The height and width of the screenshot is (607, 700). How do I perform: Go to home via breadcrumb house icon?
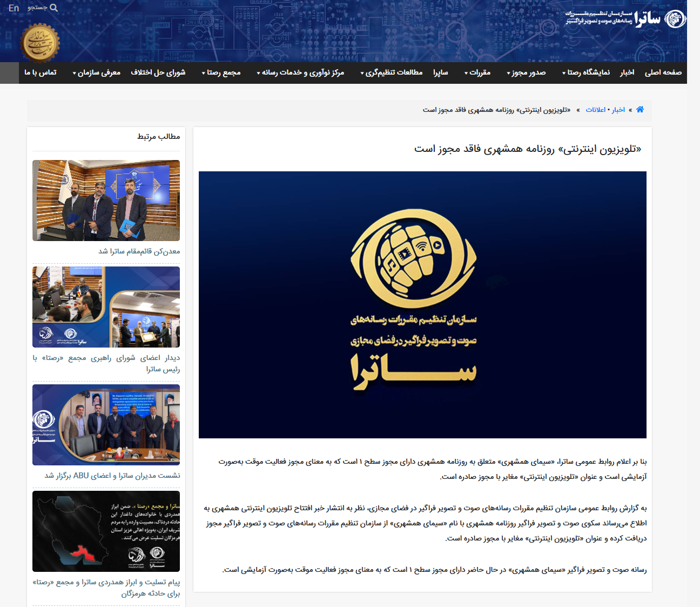[640, 109]
